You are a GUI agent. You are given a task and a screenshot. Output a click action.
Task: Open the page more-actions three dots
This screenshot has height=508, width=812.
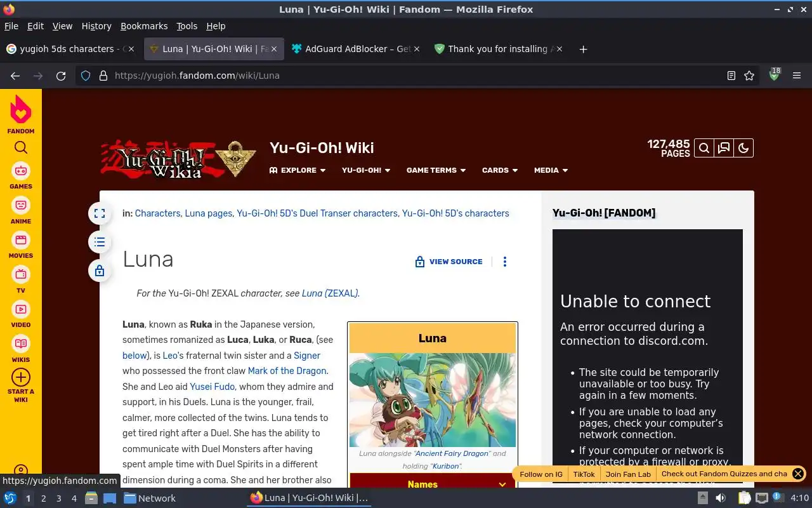tap(505, 262)
